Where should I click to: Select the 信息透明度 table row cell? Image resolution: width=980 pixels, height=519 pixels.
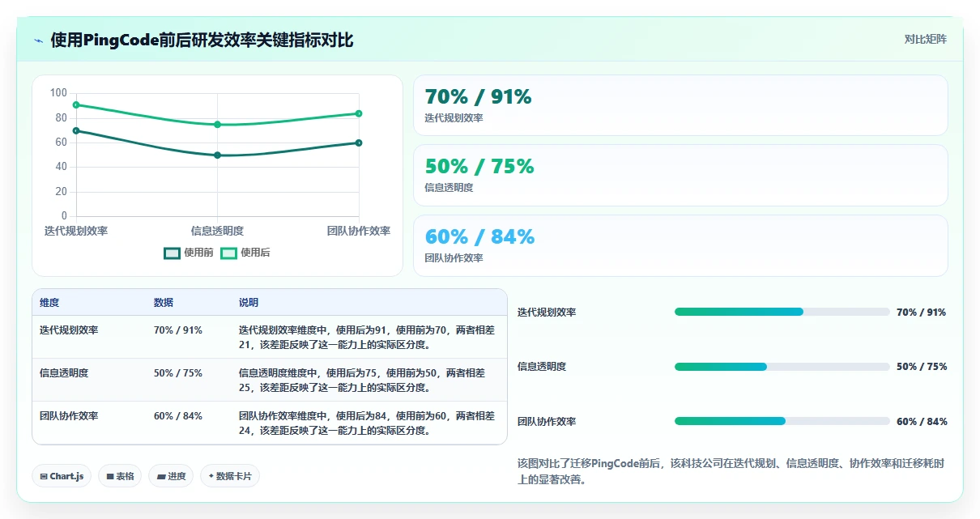[64, 373]
